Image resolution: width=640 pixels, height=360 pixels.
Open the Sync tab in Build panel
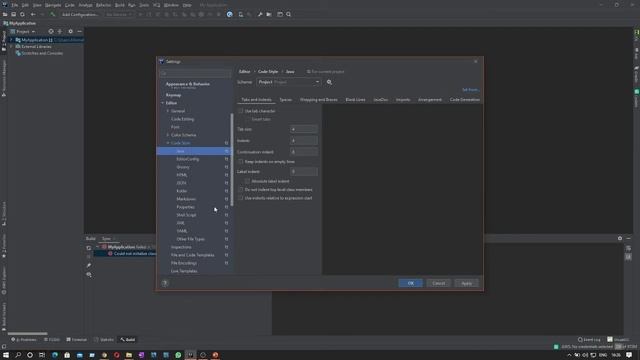point(107,238)
